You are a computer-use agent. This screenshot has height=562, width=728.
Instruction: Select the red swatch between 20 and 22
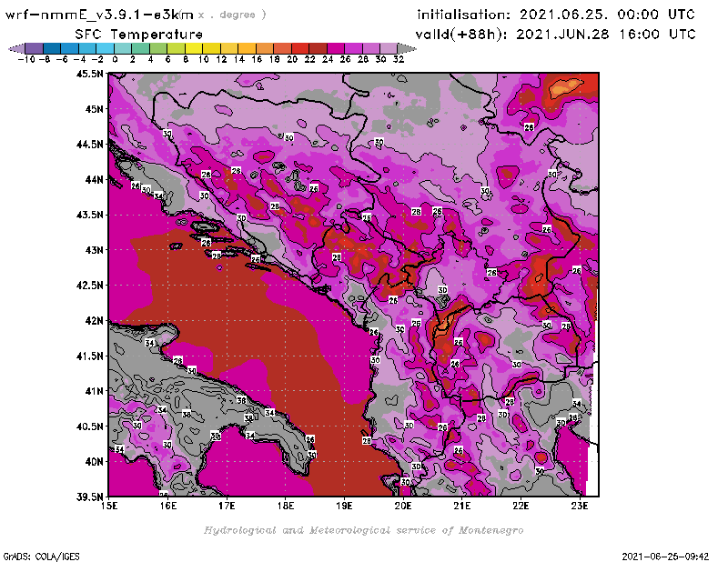[301, 48]
